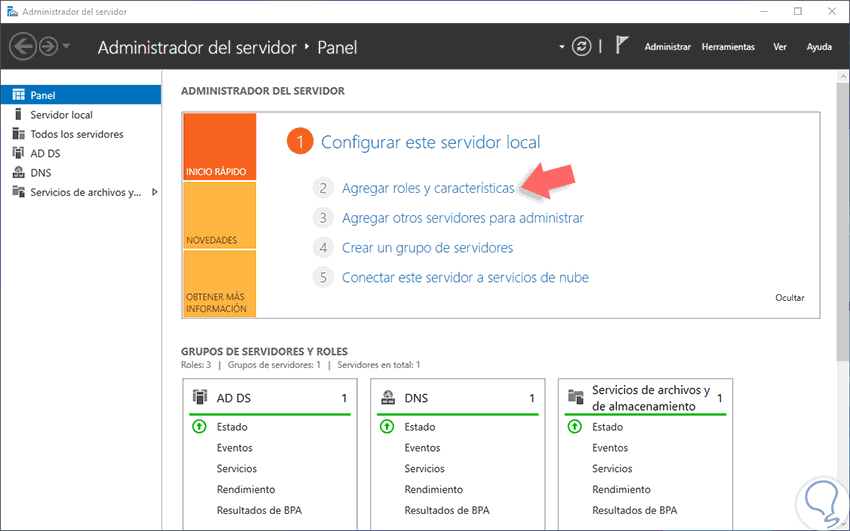
Task: Click Agregar otros servidores para administrar
Action: (x=462, y=218)
